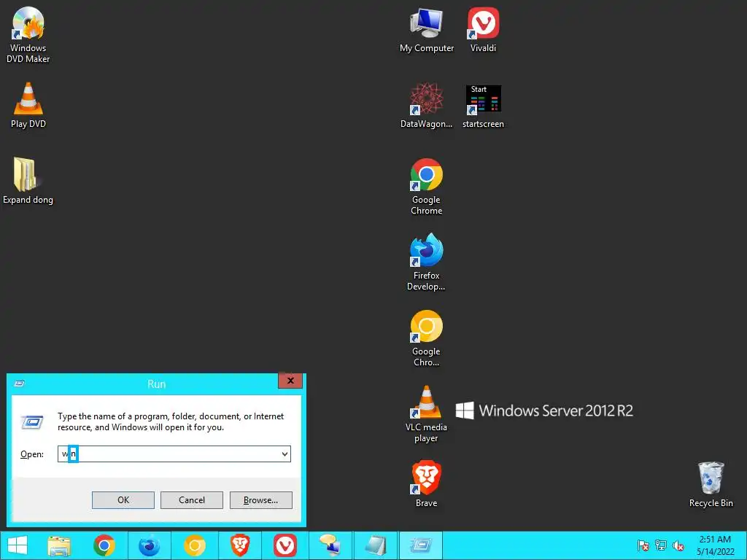This screenshot has height=560, width=747.
Task: Open the Action Center flag tray icon
Action: coord(643,545)
